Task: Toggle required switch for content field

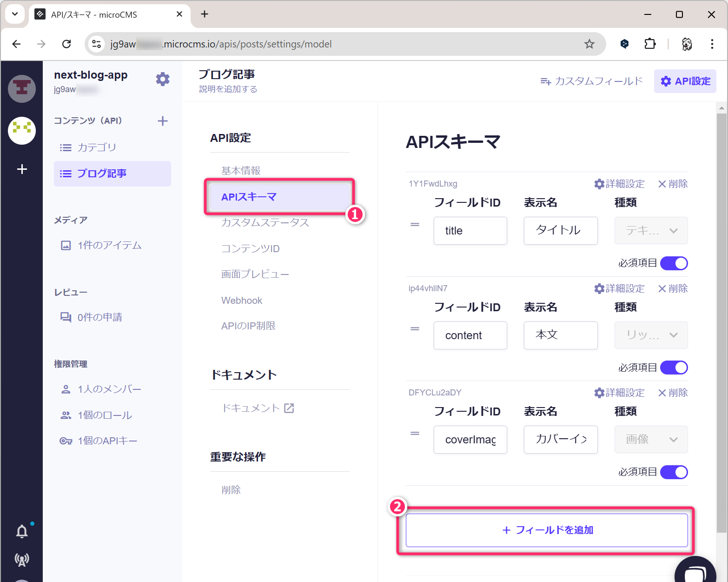Action: [674, 368]
